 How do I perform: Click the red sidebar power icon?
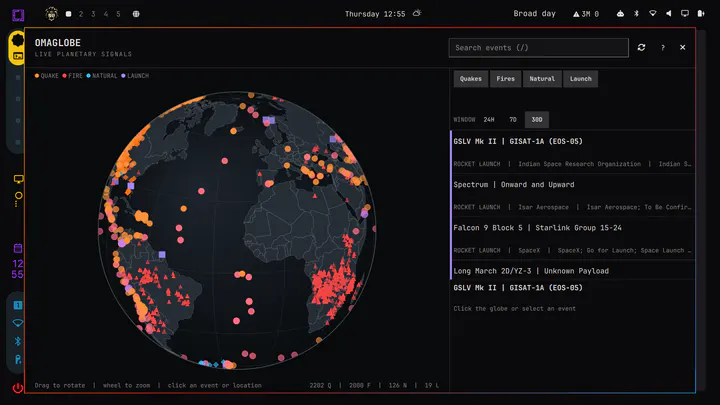coord(18,388)
